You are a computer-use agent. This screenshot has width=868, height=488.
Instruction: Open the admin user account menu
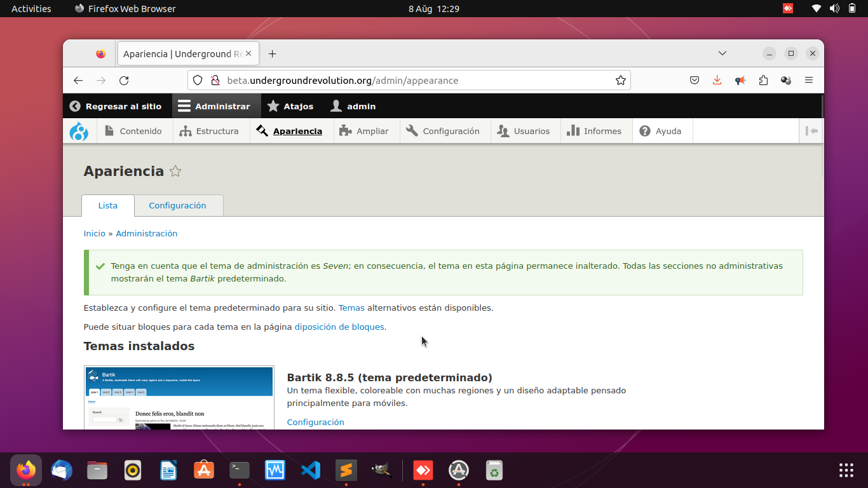click(353, 106)
